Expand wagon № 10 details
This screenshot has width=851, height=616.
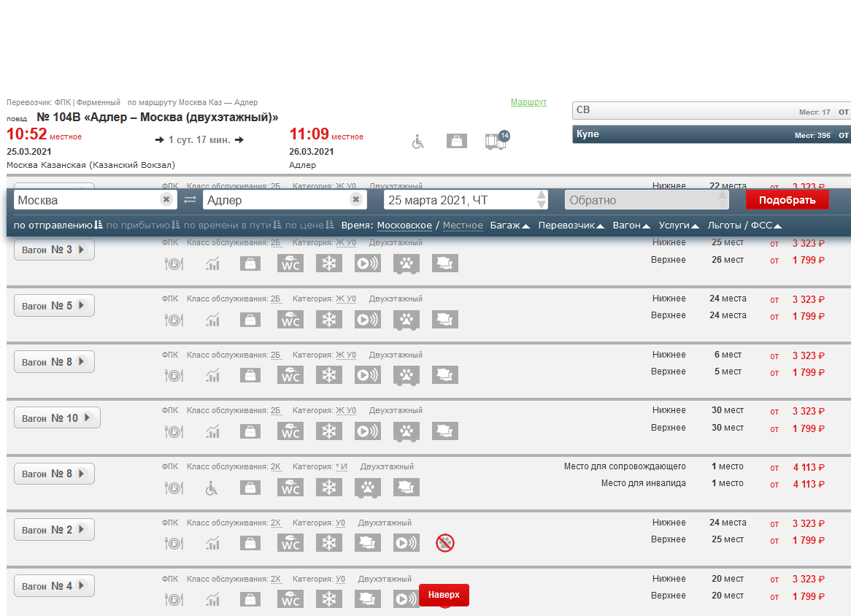click(57, 418)
